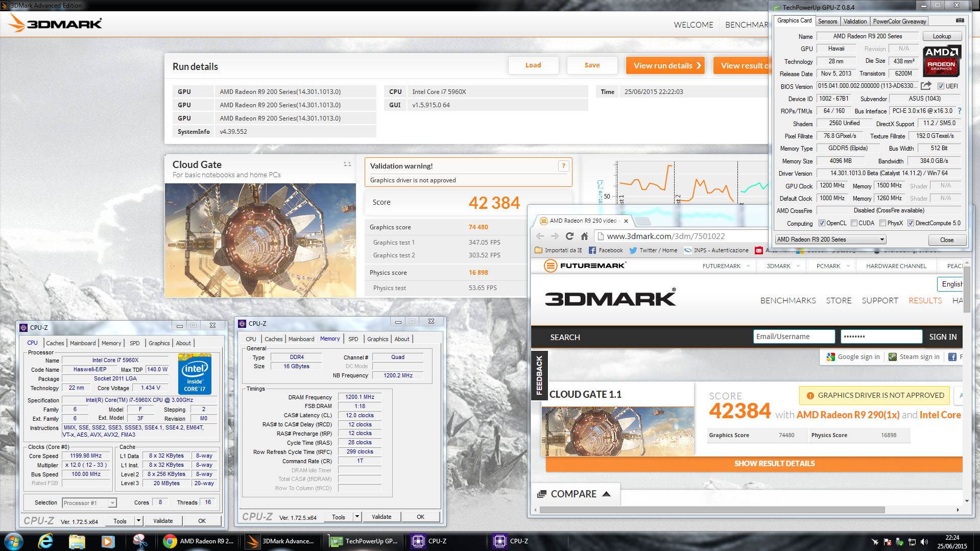The width and height of the screenshot is (980, 551).
Task: Click the Futuremark logo on the website
Action: click(585, 266)
